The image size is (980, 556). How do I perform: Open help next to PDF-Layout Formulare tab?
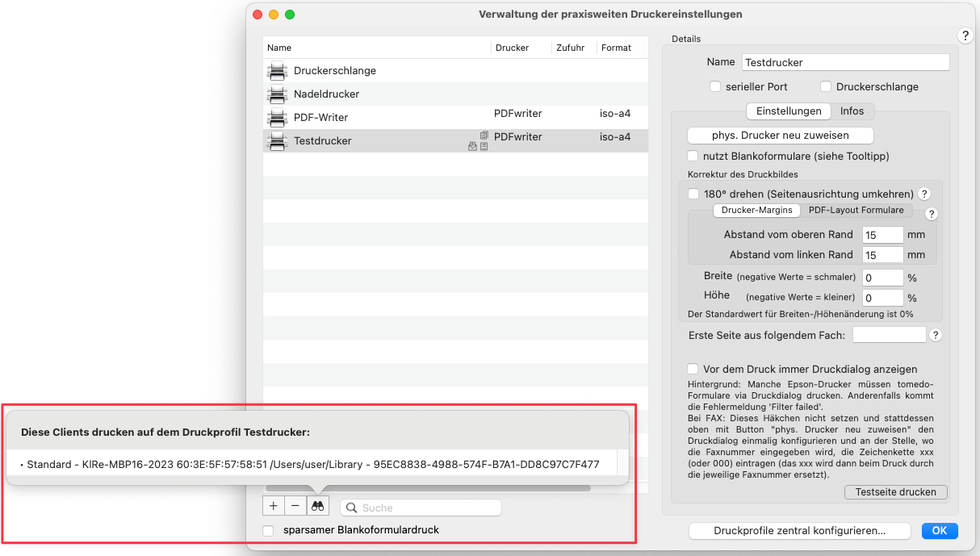(932, 214)
